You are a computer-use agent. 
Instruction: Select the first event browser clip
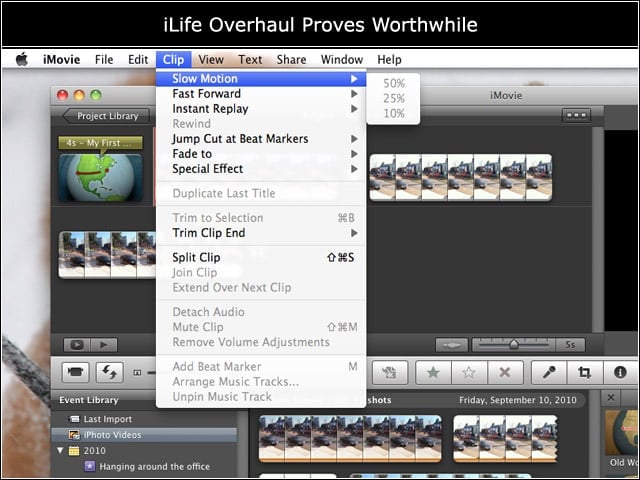tap(350, 439)
